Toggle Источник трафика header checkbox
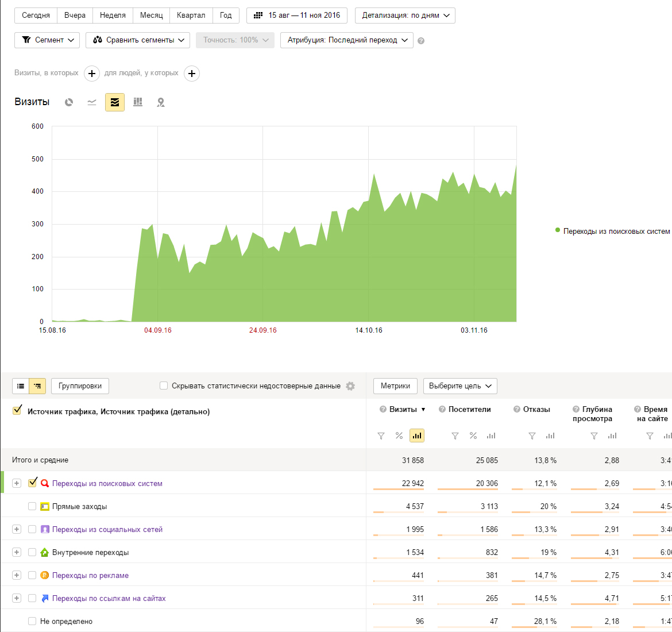 (x=17, y=411)
